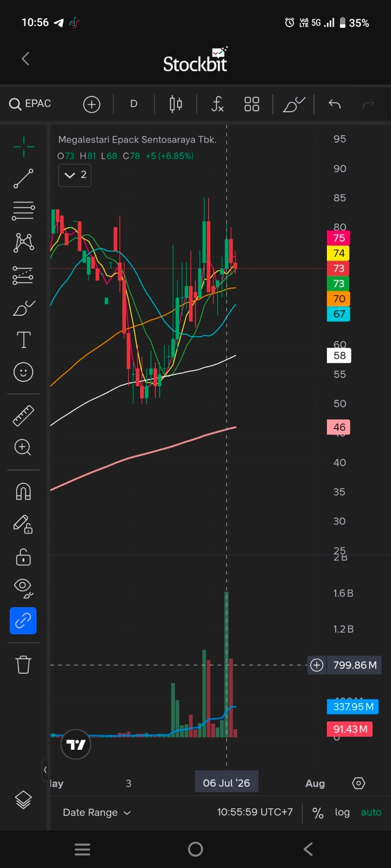Open Android recent apps button
391x868 pixels.
click(83, 850)
